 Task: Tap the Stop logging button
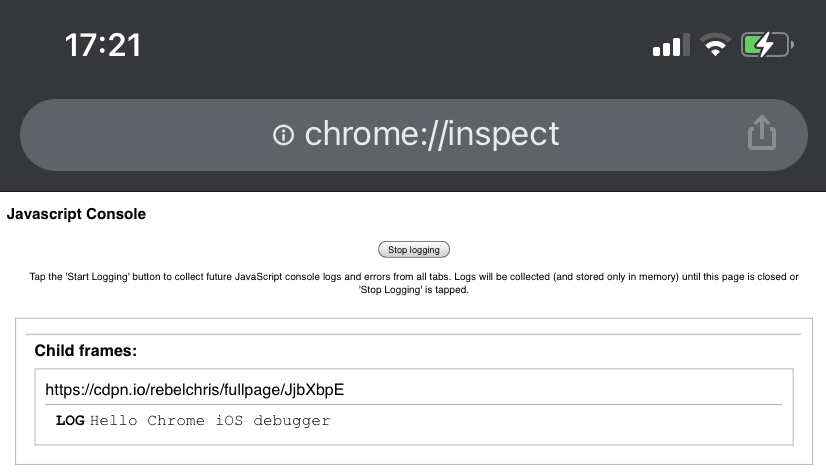click(x=414, y=250)
